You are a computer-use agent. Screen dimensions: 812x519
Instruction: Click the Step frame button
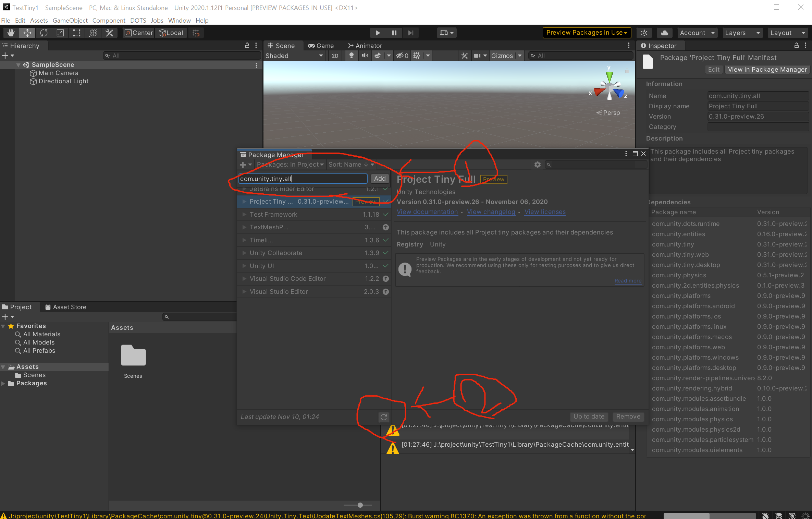pyautogui.click(x=410, y=33)
